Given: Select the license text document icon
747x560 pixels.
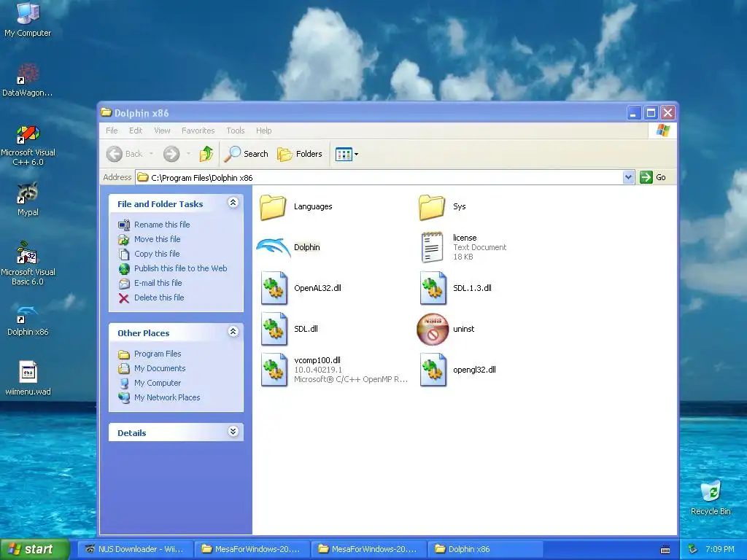Looking at the screenshot, I should click(x=432, y=247).
